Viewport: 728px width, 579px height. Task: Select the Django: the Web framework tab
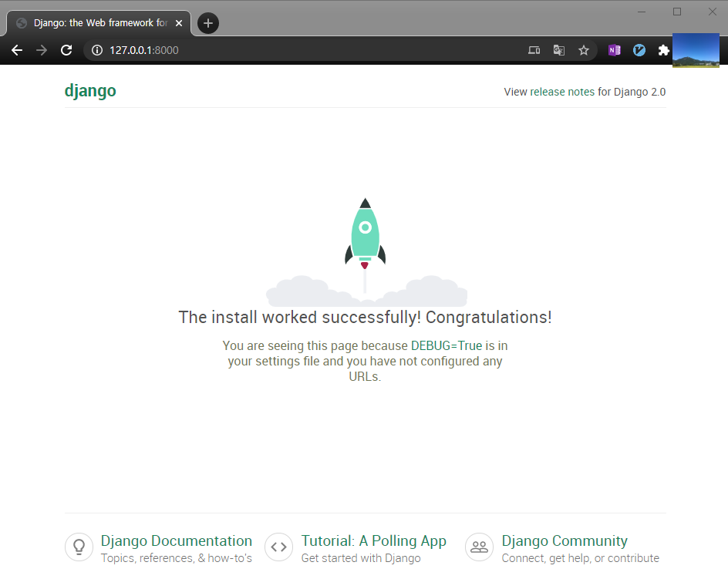(99, 23)
